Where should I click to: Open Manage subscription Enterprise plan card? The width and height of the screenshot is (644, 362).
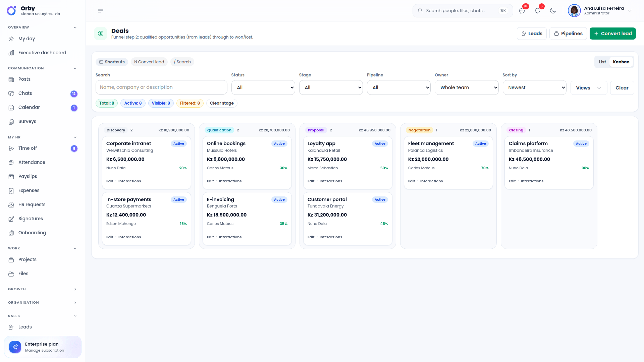click(43, 347)
